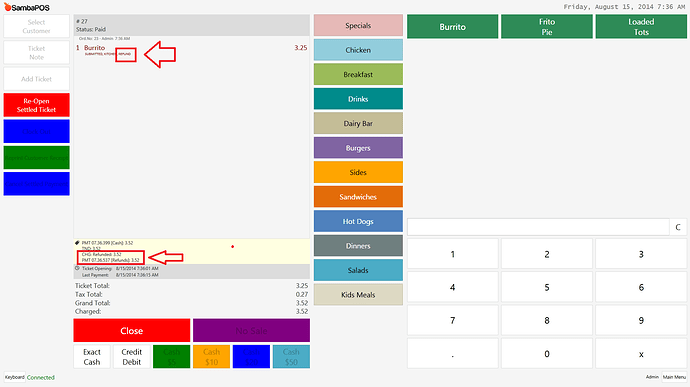
Task: Click Re-Open Settled Ticket
Action: (x=37, y=105)
